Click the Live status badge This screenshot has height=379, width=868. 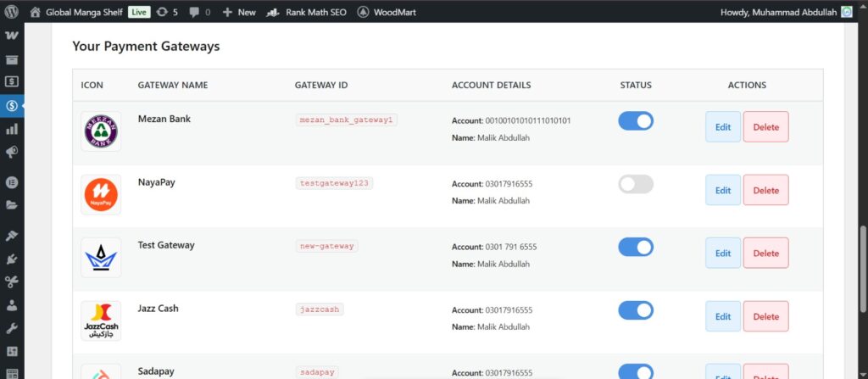139,12
